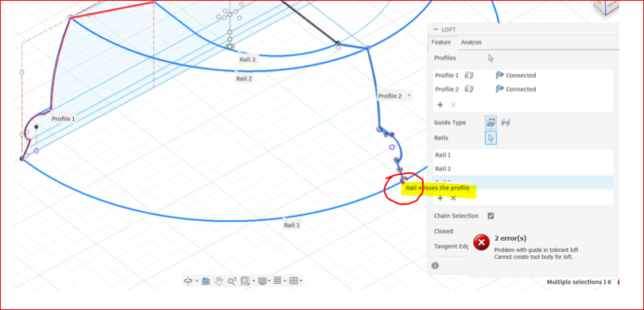Choose the Rails guide type icon
The height and width of the screenshot is (310, 644).
(x=491, y=122)
